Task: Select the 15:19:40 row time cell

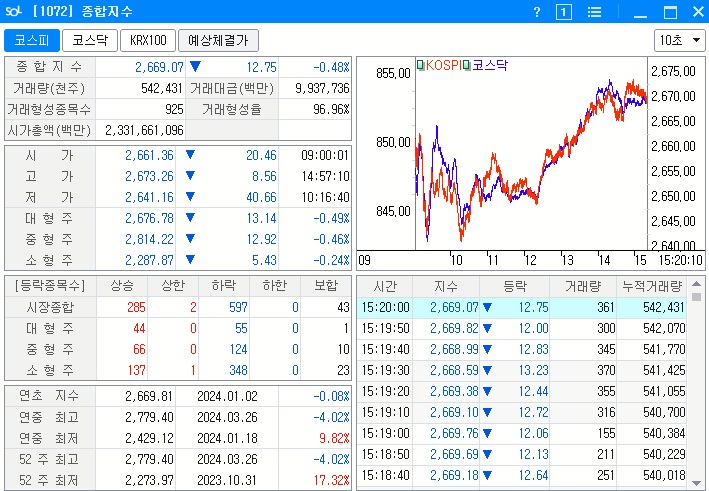Action: point(385,349)
